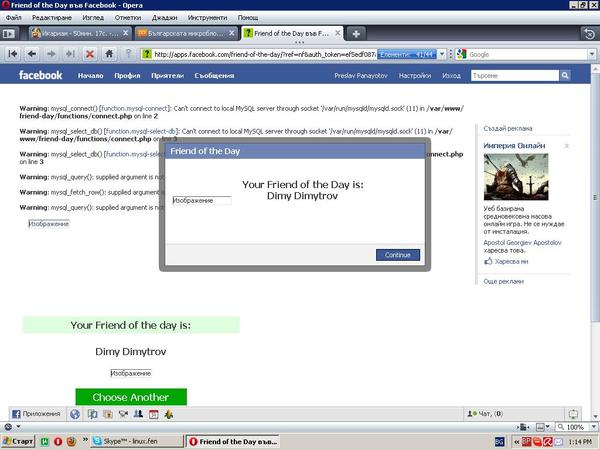Expand the address bar history dropdown
The width and height of the screenshot is (600, 450).
[x=442, y=54]
